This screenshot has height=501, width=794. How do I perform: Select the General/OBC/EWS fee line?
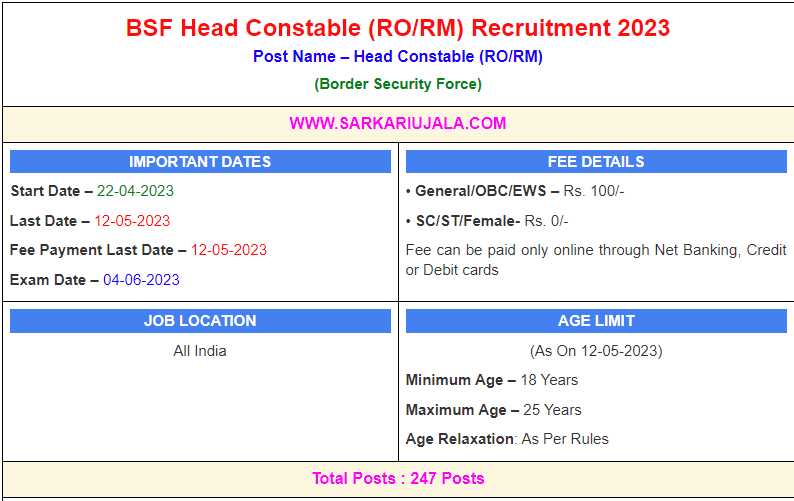515,190
